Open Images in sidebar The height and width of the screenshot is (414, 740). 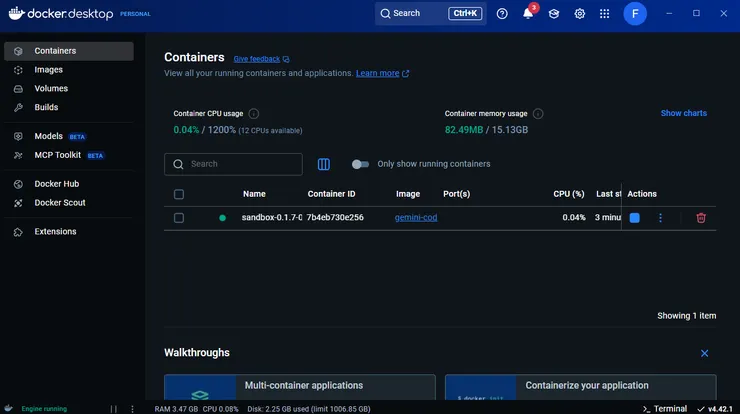[69, 70]
